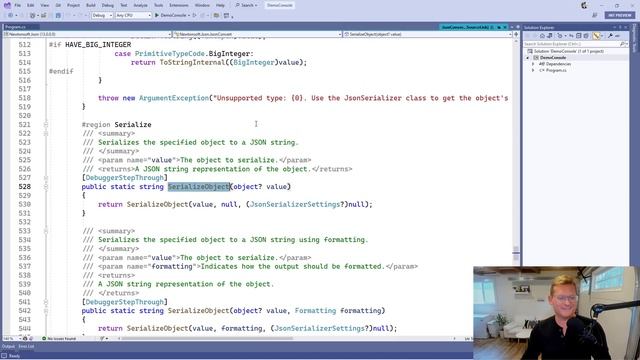640x360 pixels.
Task: Open the File menu
Action: tap(18, 5)
